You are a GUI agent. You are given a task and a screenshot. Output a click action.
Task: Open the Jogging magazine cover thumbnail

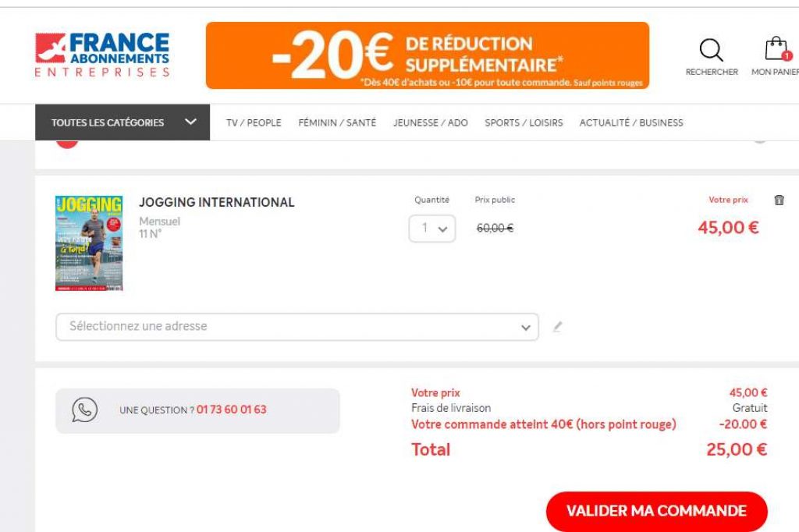[89, 243]
